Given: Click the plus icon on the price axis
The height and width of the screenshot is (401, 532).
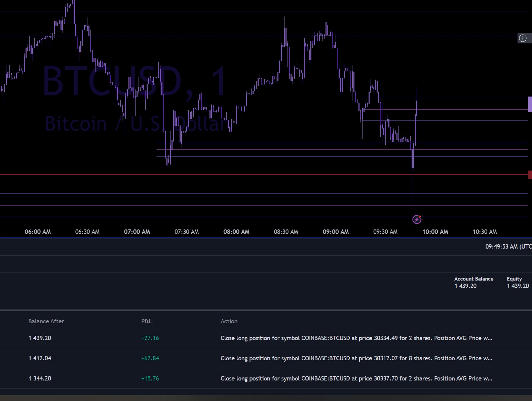Looking at the screenshot, I should coord(523,38).
